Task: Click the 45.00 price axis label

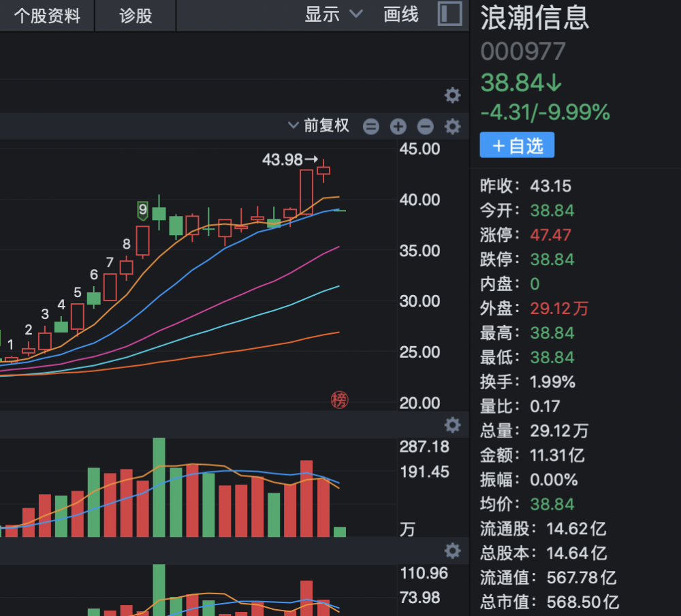Action: (x=419, y=149)
